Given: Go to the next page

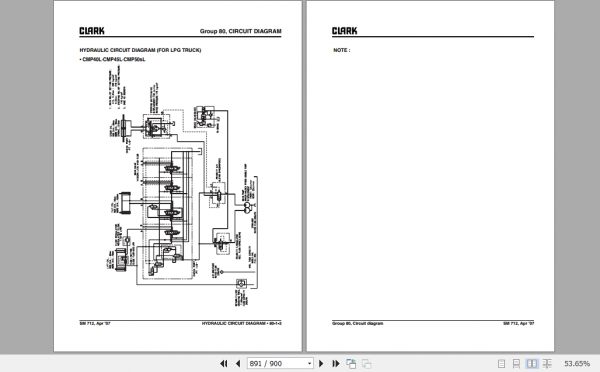Looking at the screenshot, I should coord(321,363).
